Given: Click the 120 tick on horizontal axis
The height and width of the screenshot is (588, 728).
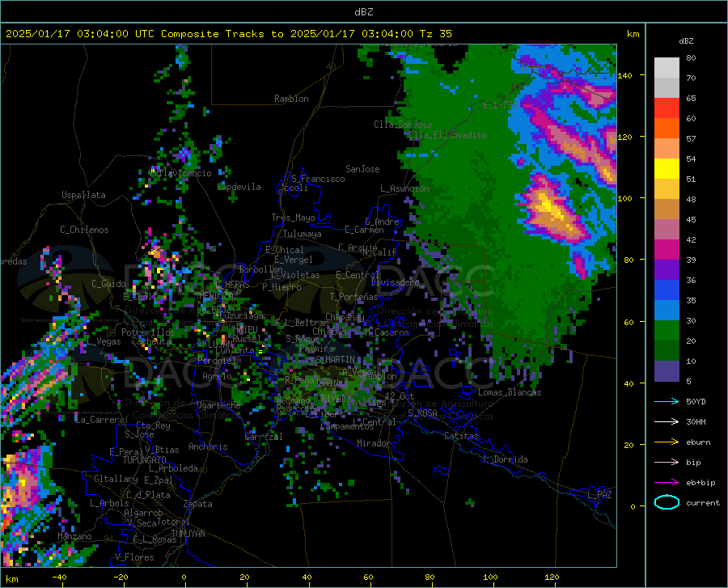Looking at the screenshot, I should (x=552, y=577).
